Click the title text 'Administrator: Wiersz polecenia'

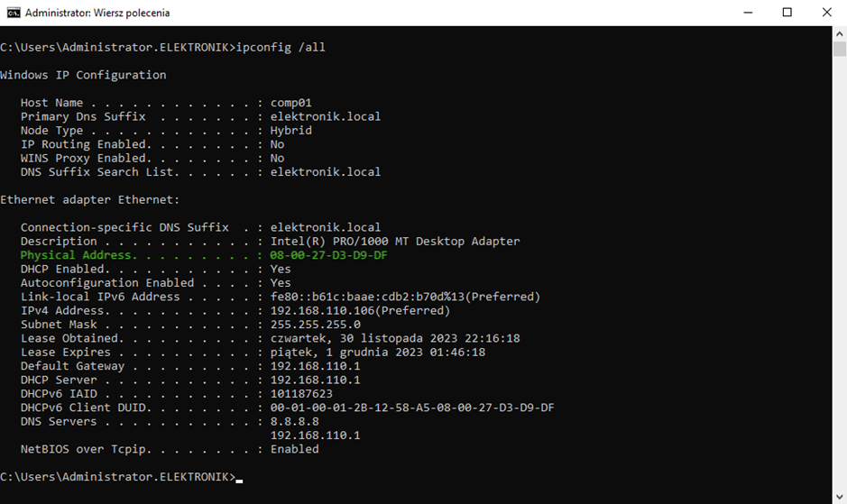tap(97, 13)
